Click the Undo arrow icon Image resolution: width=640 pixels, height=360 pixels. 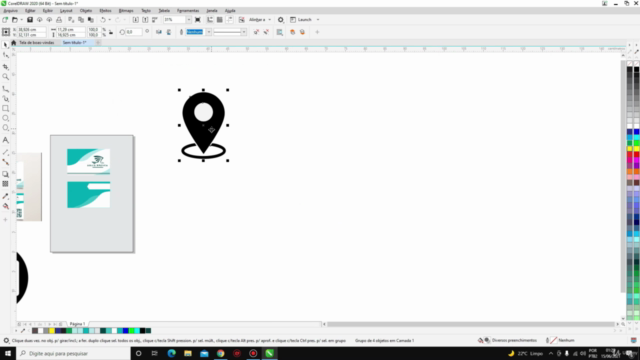[103, 20]
